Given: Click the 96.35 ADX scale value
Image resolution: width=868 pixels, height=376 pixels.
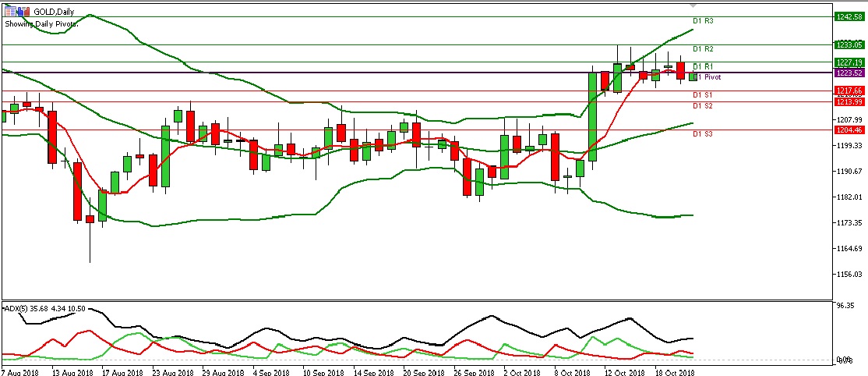Looking at the screenshot, I should [x=846, y=306].
